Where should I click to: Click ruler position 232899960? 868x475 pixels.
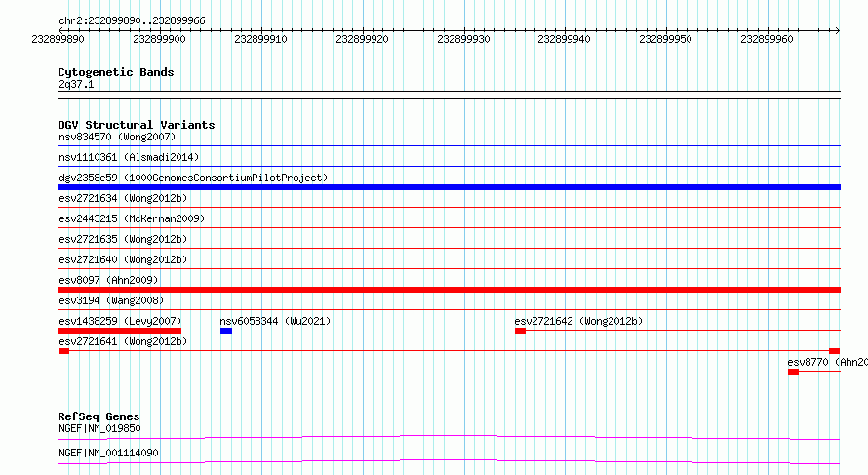(x=767, y=39)
